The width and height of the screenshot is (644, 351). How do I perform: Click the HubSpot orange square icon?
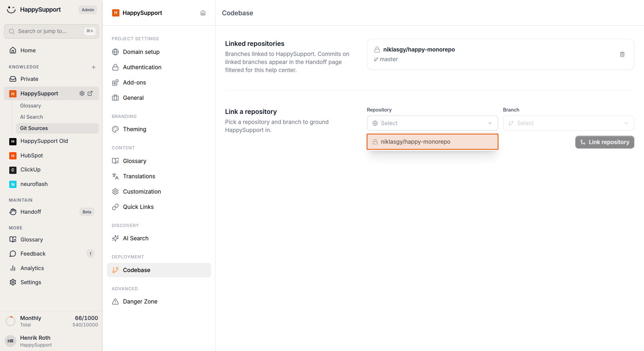click(13, 156)
